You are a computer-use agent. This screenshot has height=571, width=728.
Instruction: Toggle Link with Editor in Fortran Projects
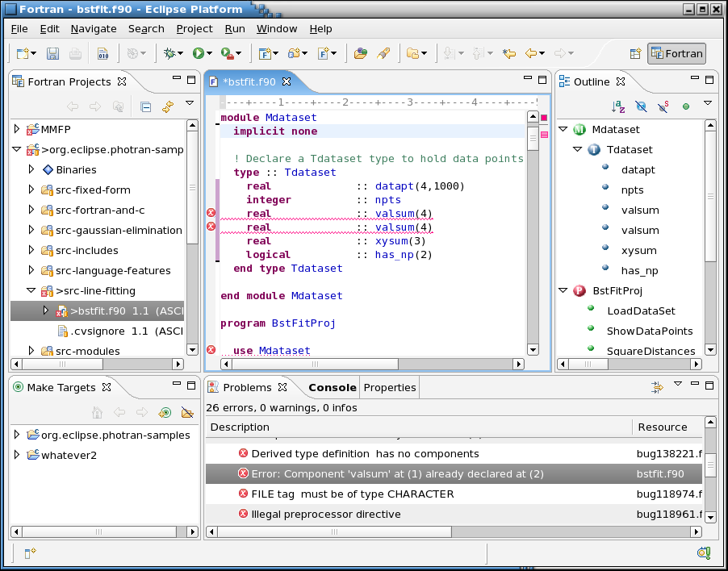[x=167, y=106]
